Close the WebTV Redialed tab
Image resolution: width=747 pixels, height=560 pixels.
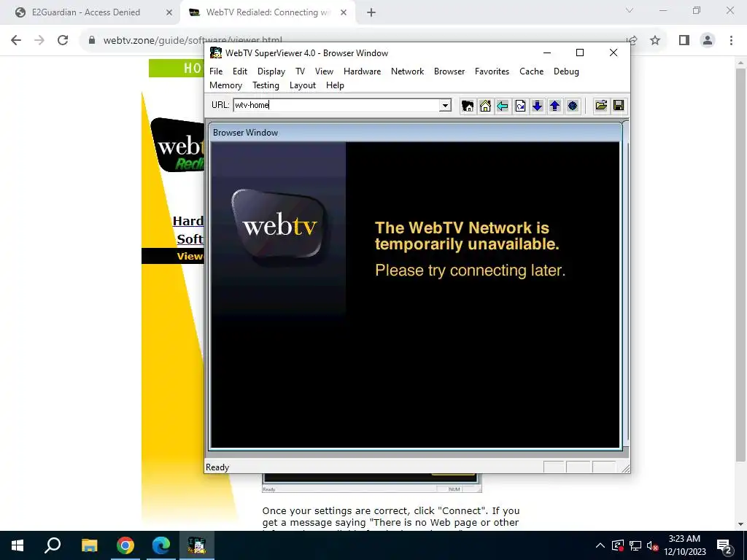click(344, 13)
